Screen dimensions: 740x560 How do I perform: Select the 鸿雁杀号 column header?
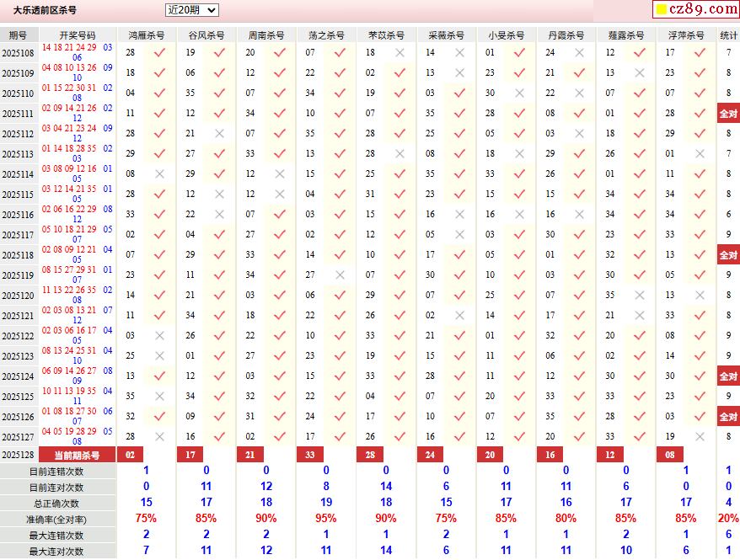tap(147, 35)
